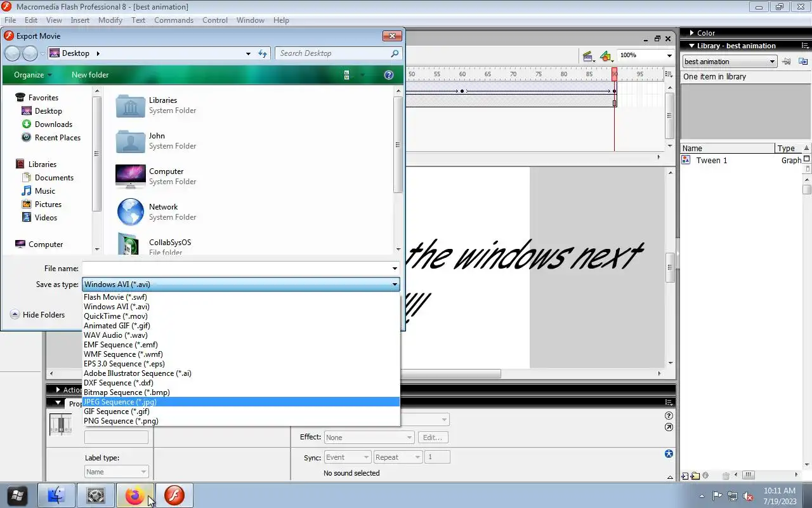Image resolution: width=812 pixels, height=508 pixels.
Task: Pick Animated GIF (*.gif) export type
Action: (x=241, y=325)
